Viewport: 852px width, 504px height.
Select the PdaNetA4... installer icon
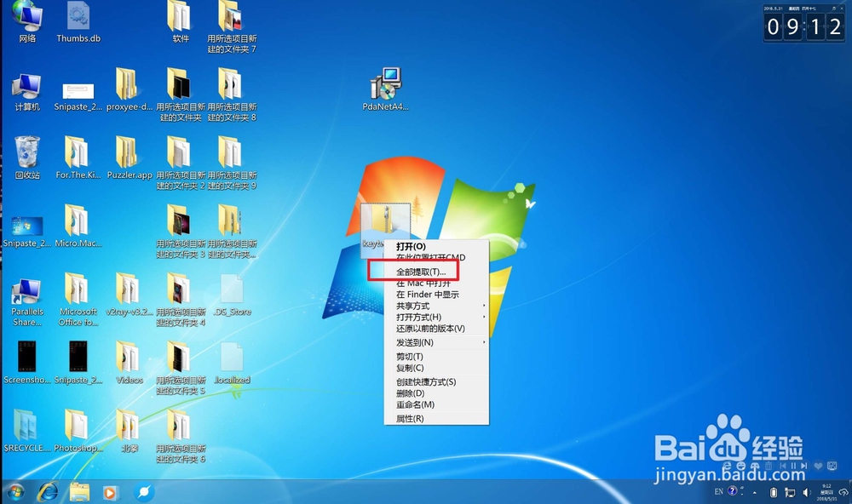point(386,89)
